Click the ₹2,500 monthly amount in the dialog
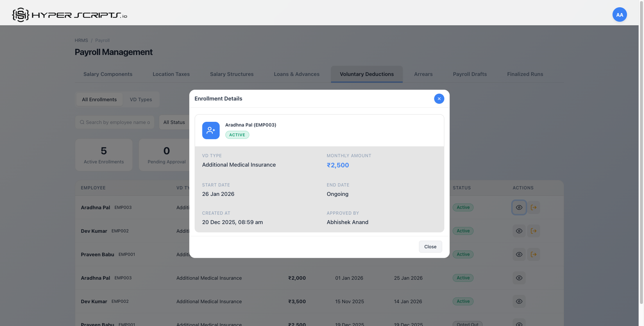This screenshot has height=326, width=644. (338, 165)
